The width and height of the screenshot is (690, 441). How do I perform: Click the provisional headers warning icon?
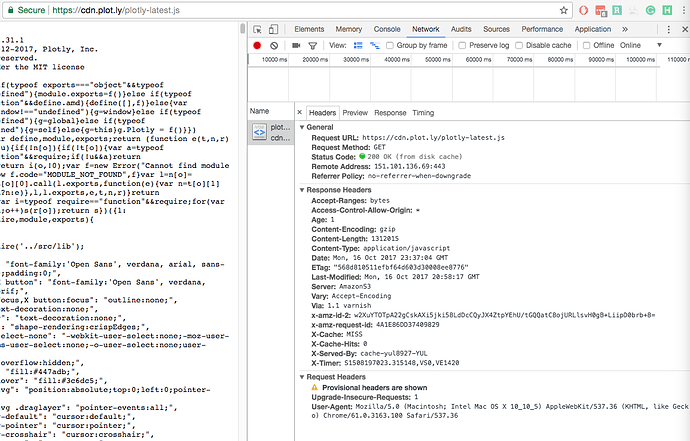tap(315, 387)
